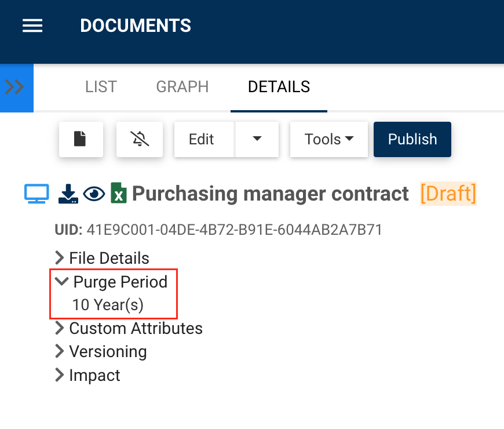The height and width of the screenshot is (429, 504).
Task: Expand the Custom Attributes section
Action: (129, 329)
